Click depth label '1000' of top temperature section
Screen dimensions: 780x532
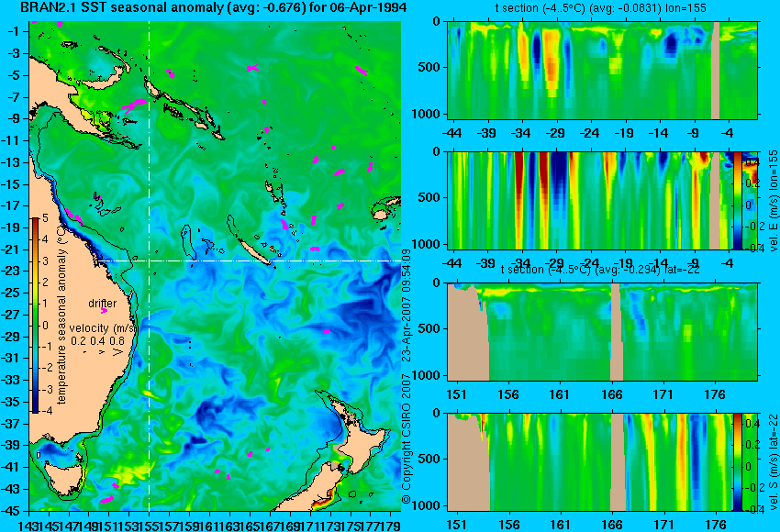[x=426, y=114]
